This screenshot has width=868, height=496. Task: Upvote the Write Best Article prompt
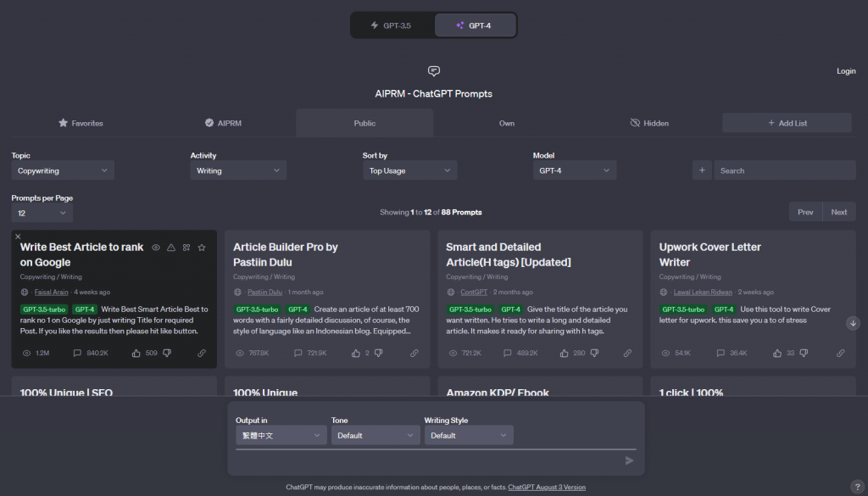(x=136, y=354)
